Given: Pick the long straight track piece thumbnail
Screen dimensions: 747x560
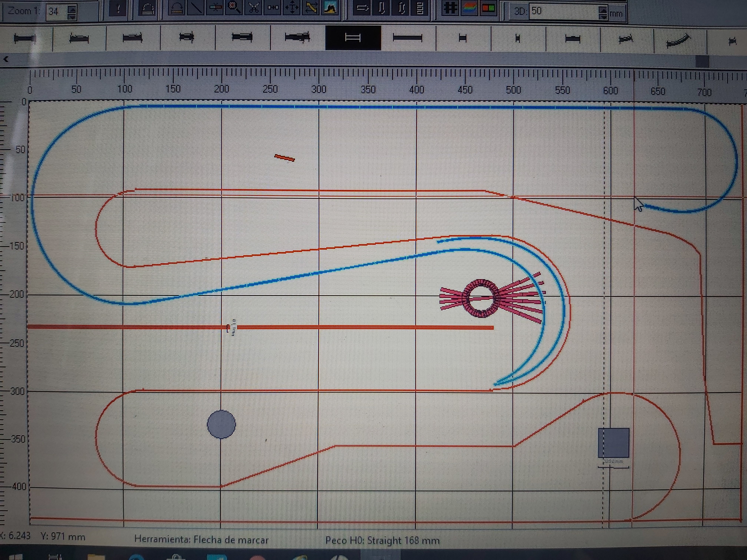Looking at the screenshot, I should click(x=408, y=38).
